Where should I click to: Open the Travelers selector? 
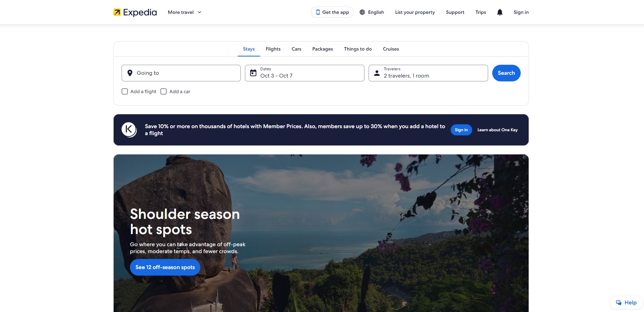coord(428,73)
